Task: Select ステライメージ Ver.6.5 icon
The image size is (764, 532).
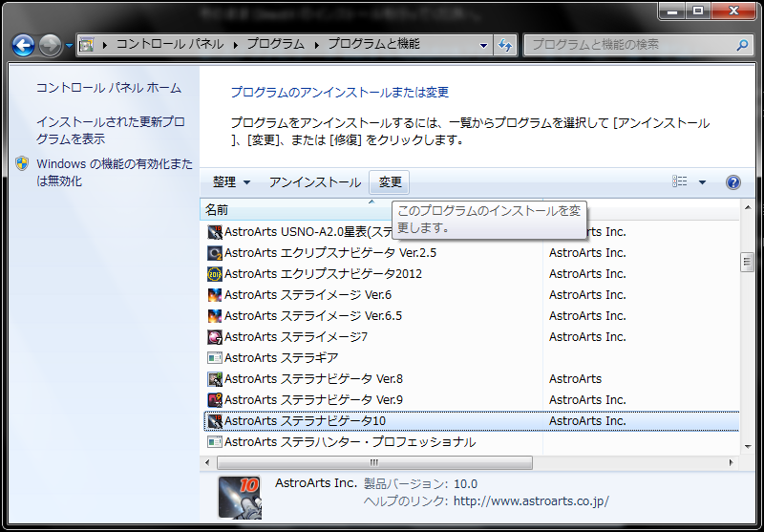Action: tap(215, 316)
